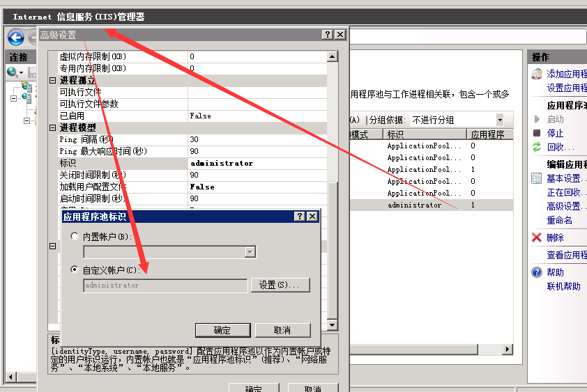Screen dimensions: 587x392
Task: Click the blue Help question mark icon
Action: [537, 272]
